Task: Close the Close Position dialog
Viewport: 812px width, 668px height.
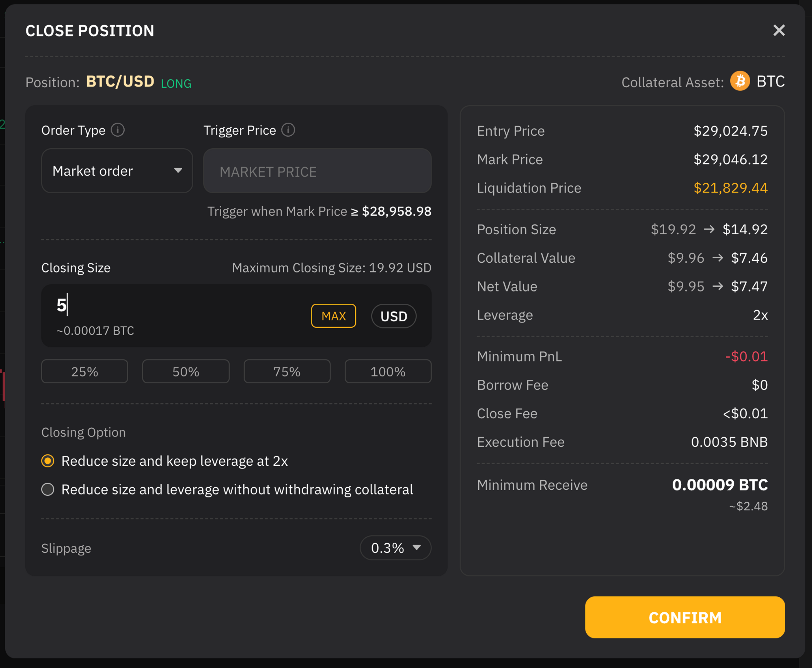Action: click(779, 30)
